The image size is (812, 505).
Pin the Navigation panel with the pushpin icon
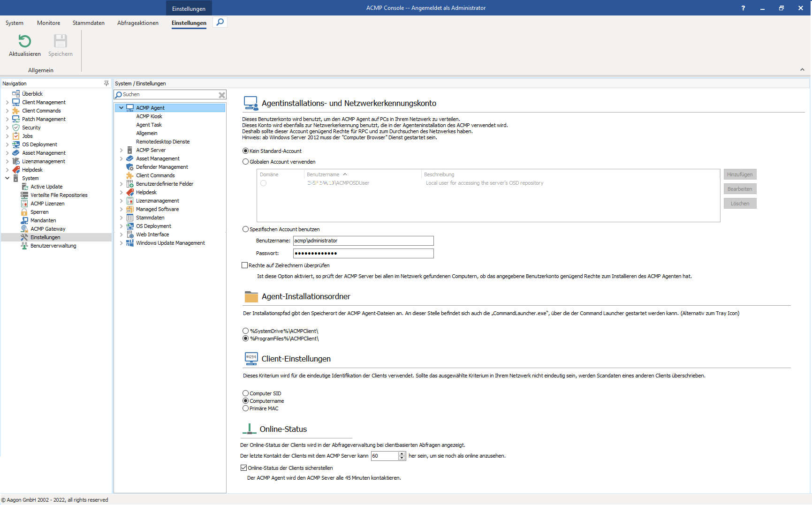[x=106, y=83]
